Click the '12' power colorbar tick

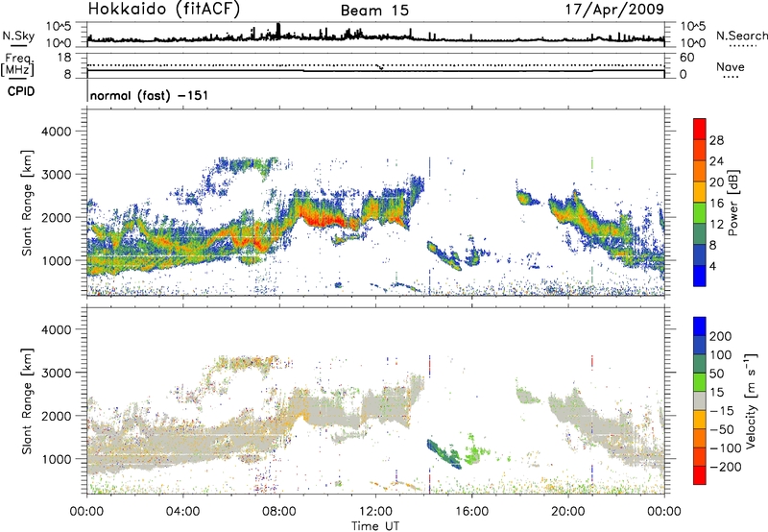point(716,225)
